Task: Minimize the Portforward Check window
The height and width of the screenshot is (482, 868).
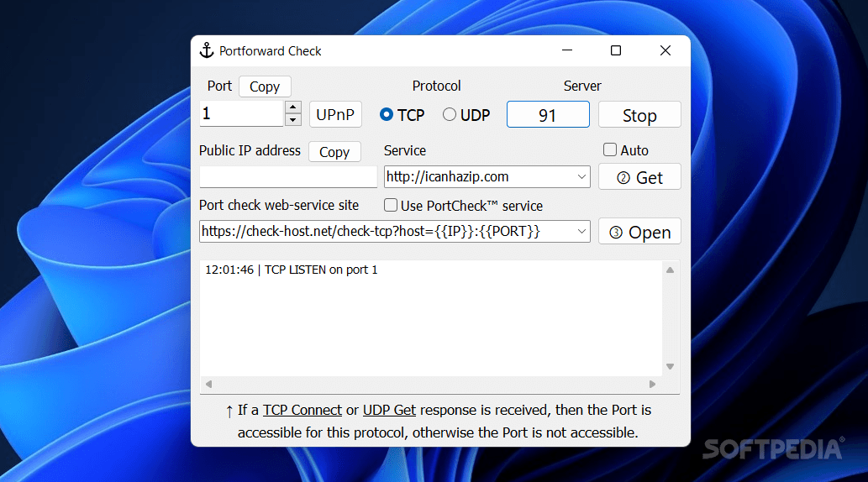Action: coord(567,50)
